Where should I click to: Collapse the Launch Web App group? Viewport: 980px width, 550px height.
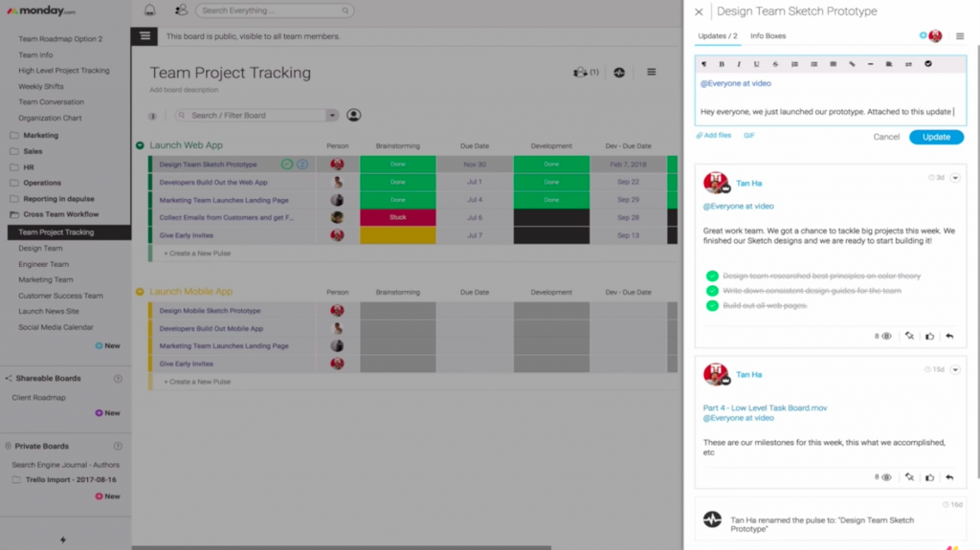(140, 145)
